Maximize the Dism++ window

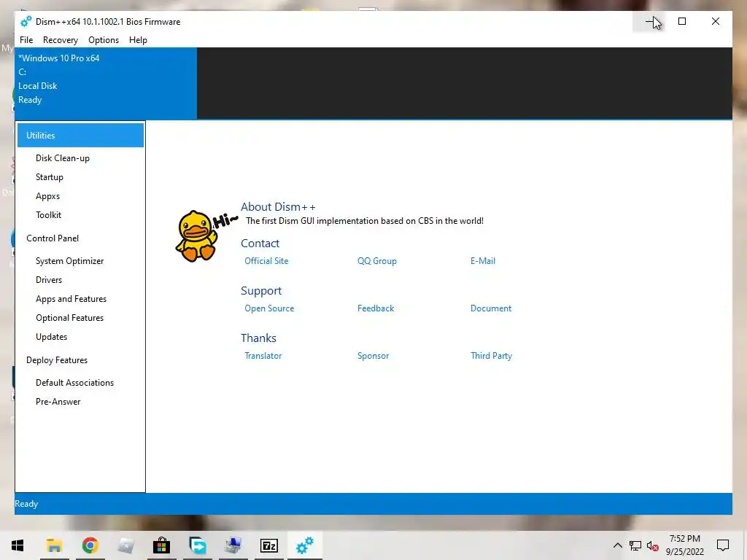(x=682, y=21)
